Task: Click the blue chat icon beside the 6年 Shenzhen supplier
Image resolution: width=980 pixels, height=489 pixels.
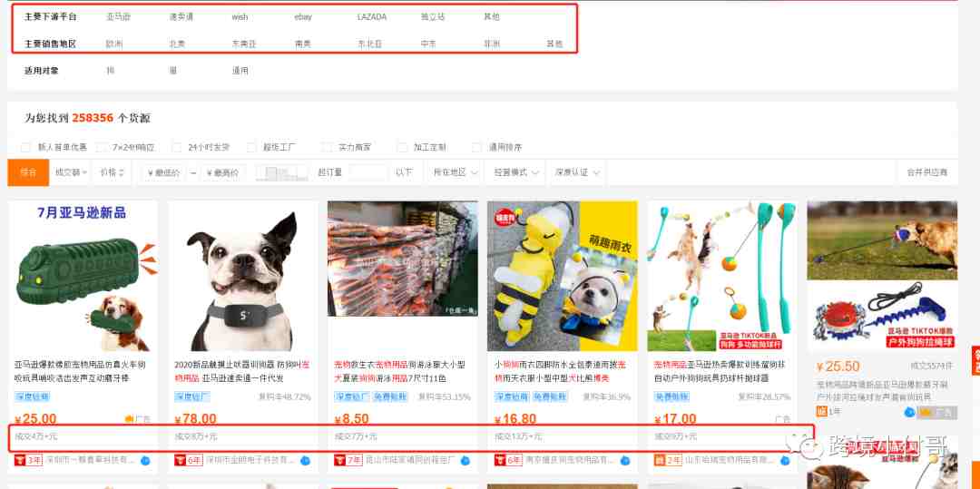Action: [x=306, y=461]
